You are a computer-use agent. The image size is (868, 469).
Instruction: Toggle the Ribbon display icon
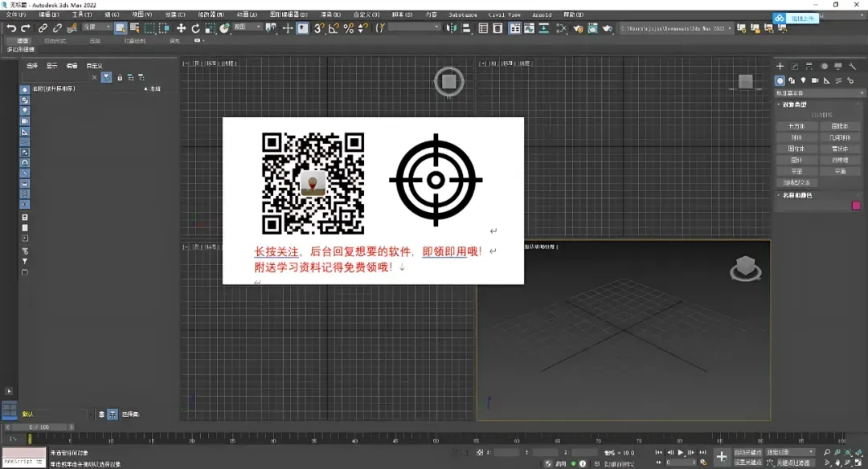(x=515, y=28)
